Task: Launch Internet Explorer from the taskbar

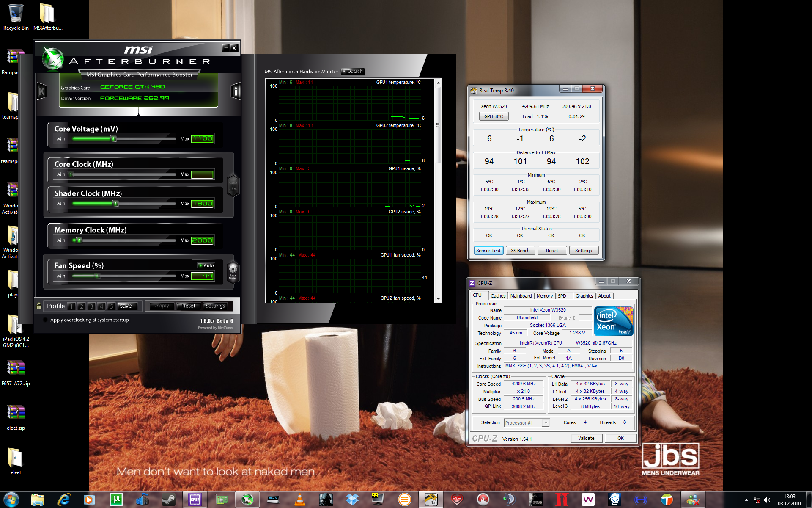Action: pyautogui.click(x=63, y=500)
